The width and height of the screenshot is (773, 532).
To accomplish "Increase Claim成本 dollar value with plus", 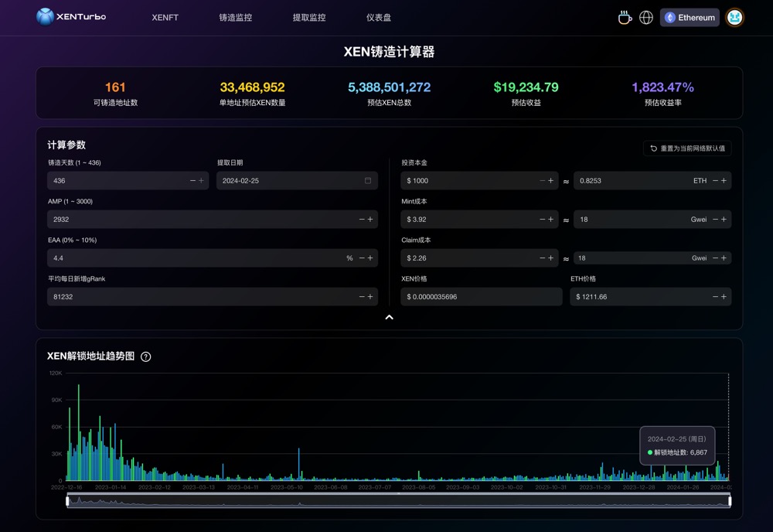I will click(550, 257).
